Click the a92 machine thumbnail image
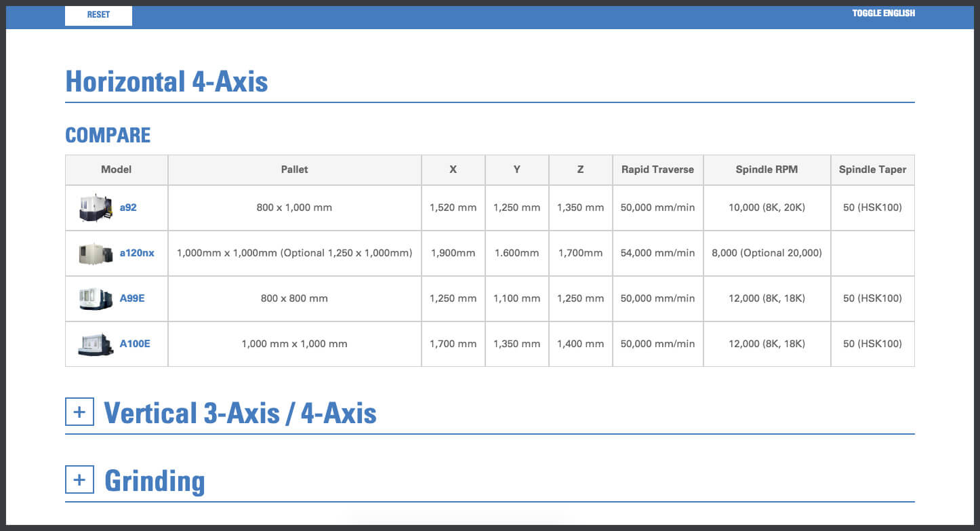 click(x=95, y=208)
